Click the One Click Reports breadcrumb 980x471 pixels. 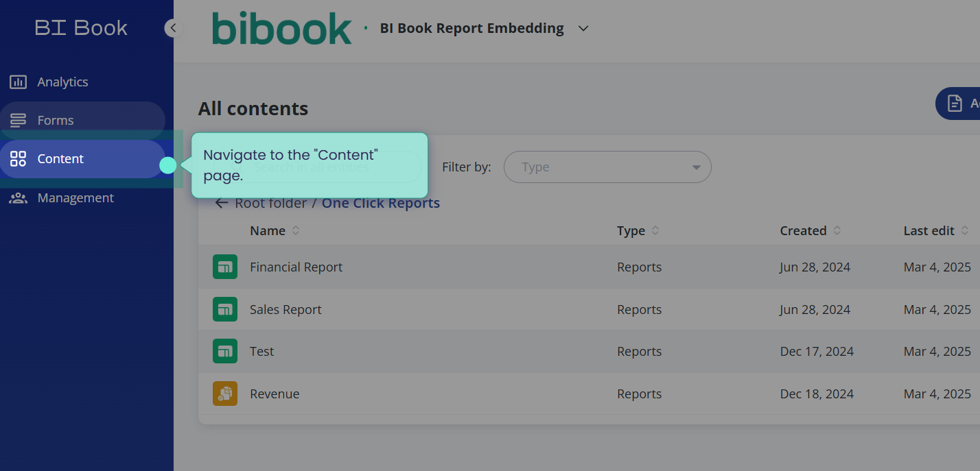click(x=381, y=203)
